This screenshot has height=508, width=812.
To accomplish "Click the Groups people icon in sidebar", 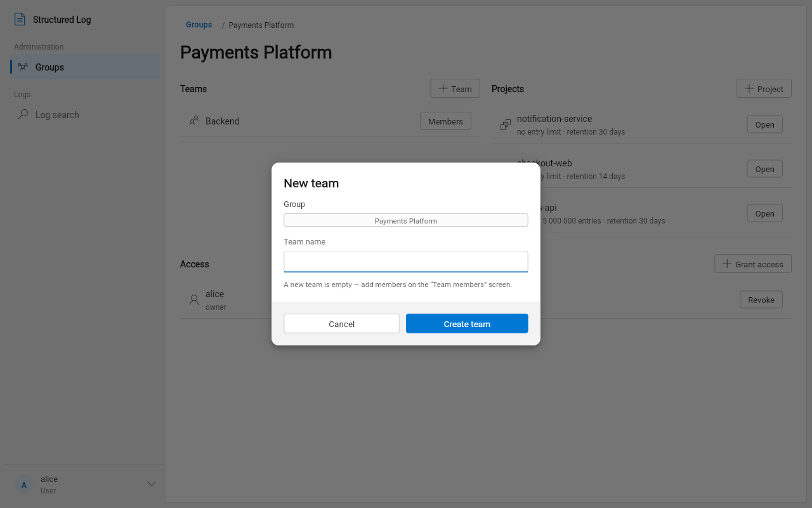I will click(x=23, y=67).
